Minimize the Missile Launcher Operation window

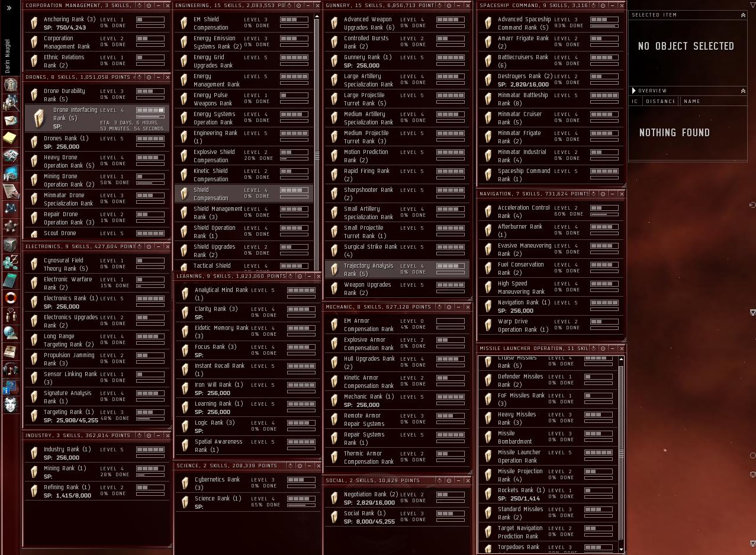click(612, 348)
